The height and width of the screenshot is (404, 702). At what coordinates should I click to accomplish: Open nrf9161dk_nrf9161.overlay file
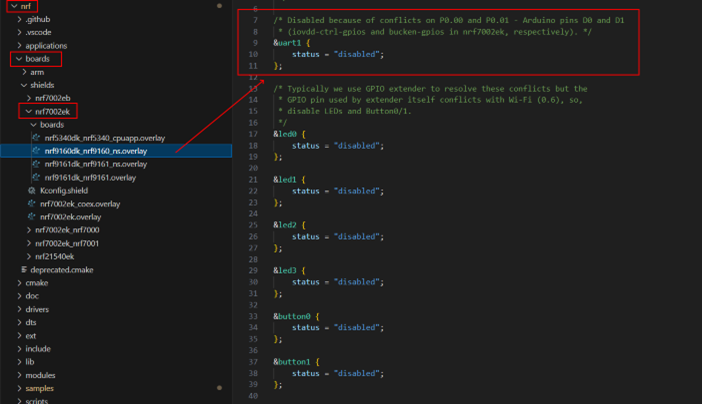point(90,177)
